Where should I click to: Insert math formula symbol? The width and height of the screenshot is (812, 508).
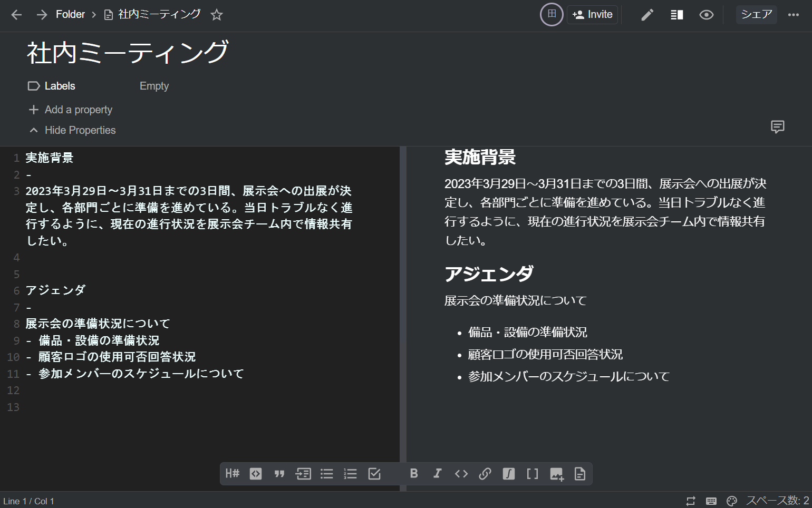(x=509, y=474)
